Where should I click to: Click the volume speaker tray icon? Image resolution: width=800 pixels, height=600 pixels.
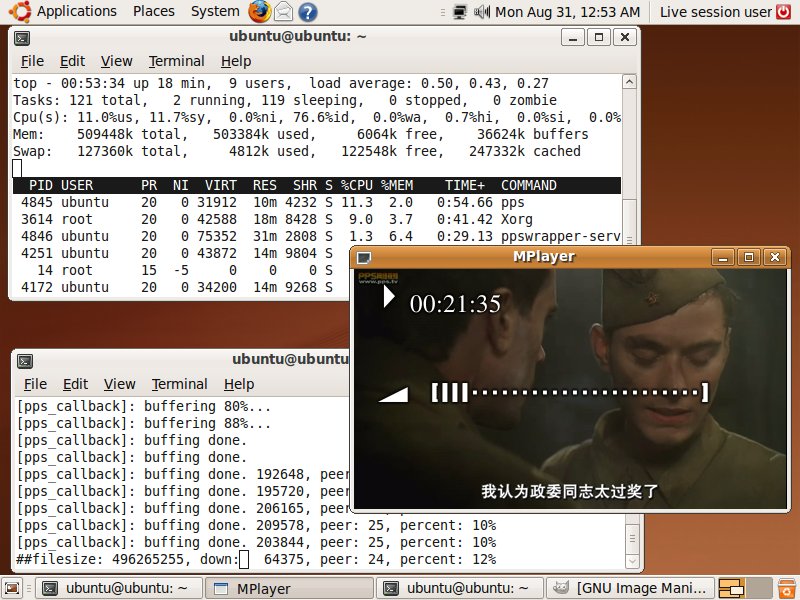[482, 12]
